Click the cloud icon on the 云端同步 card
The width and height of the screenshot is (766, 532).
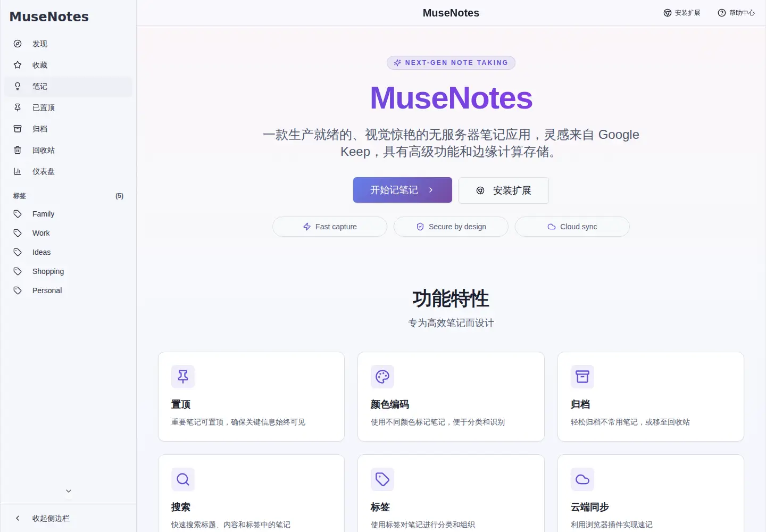(582, 479)
